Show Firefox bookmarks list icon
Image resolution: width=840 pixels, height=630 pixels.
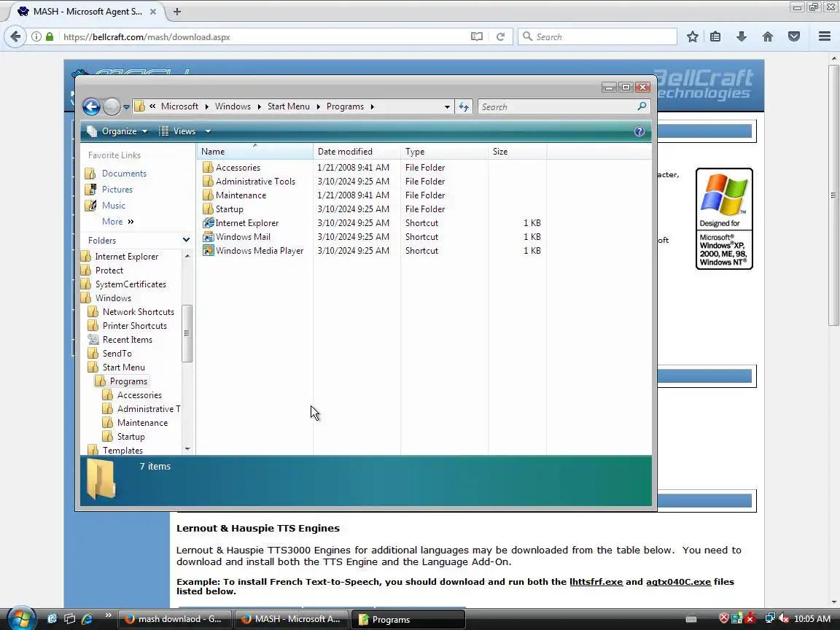click(715, 37)
